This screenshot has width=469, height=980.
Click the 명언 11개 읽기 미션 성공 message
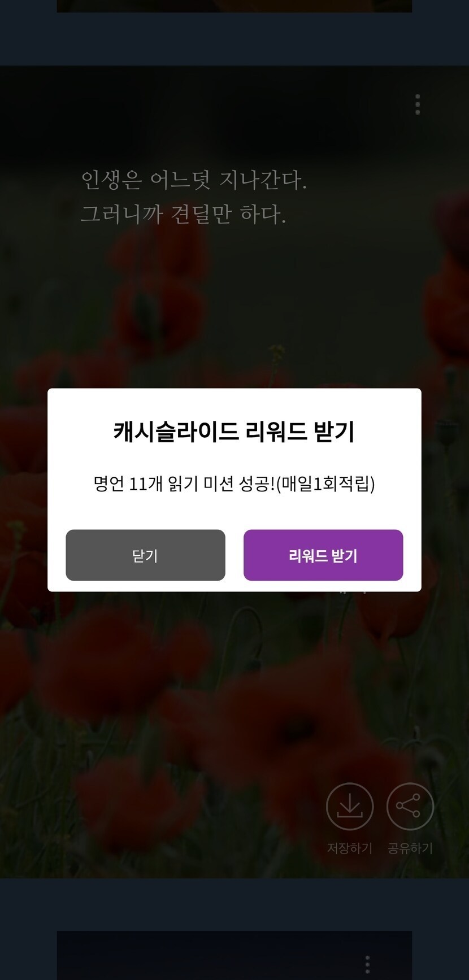coord(184,484)
